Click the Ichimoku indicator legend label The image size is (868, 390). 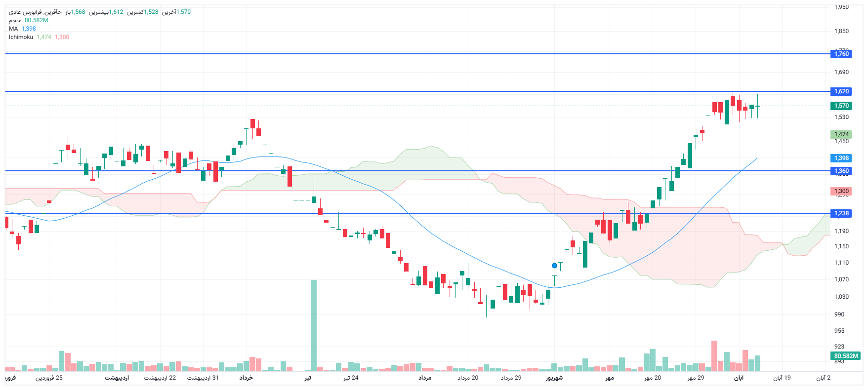coord(21,37)
